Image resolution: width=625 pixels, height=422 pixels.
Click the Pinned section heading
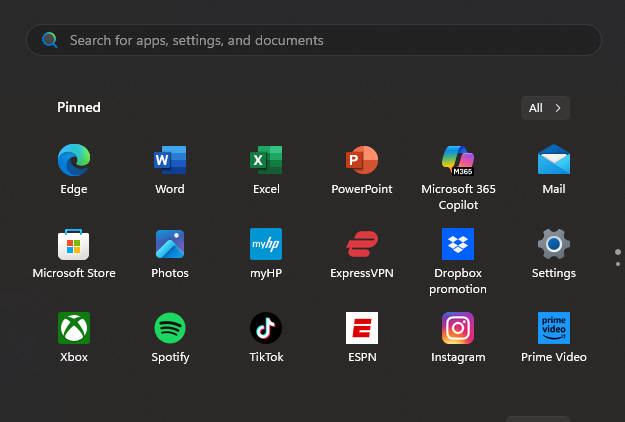coord(79,107)
